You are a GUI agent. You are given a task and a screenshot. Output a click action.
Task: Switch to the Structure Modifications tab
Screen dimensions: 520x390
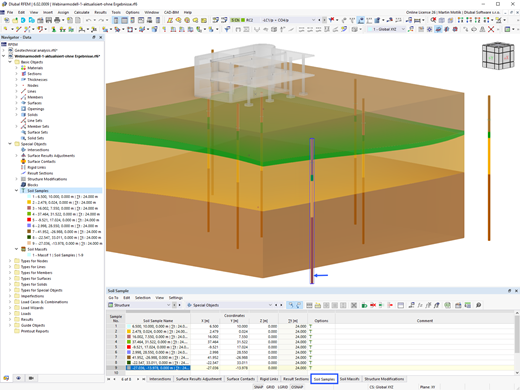[x=384, y=379]
